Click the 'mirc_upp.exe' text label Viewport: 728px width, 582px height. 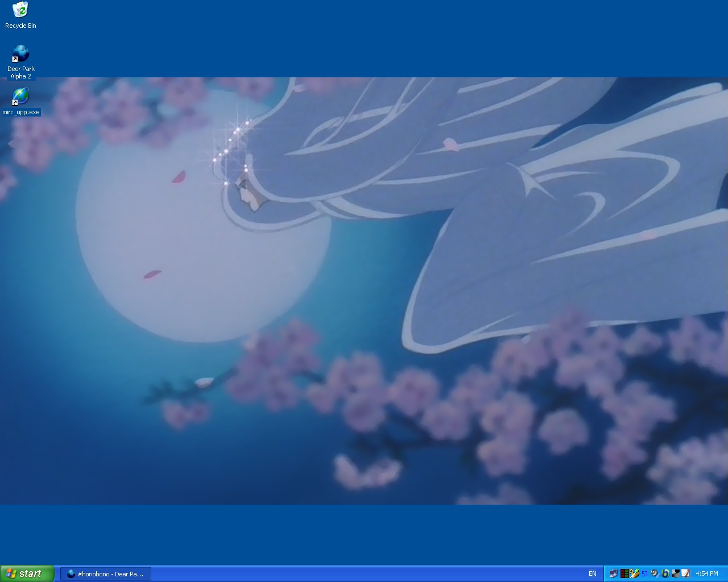pos(21,113)
